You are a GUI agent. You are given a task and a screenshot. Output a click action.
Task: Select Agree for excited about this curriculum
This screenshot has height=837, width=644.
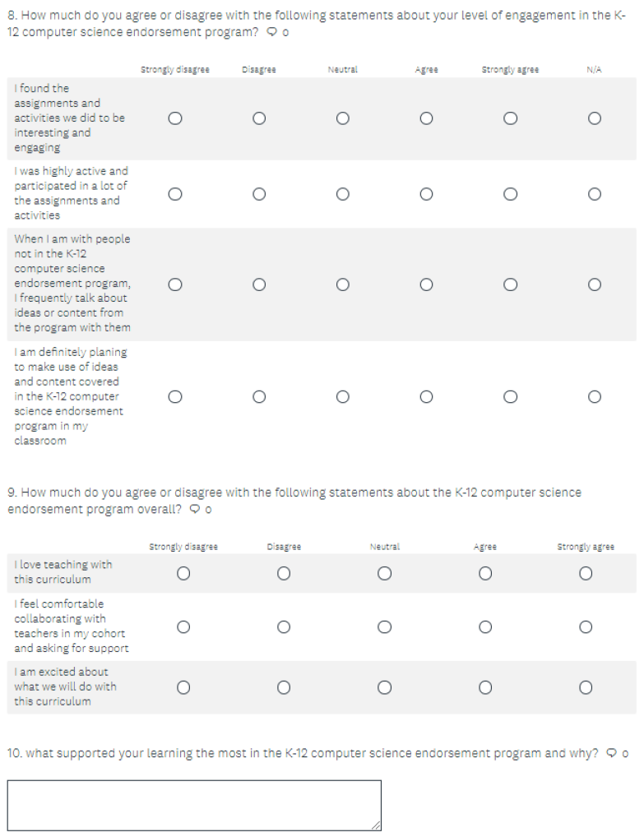coord(484,687)
